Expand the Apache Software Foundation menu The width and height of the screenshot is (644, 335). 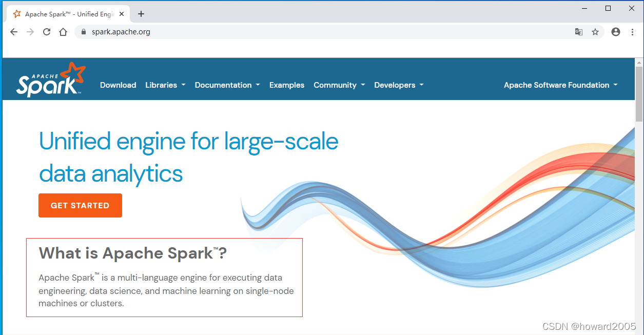pyautogui.click(x=560, y=85)
